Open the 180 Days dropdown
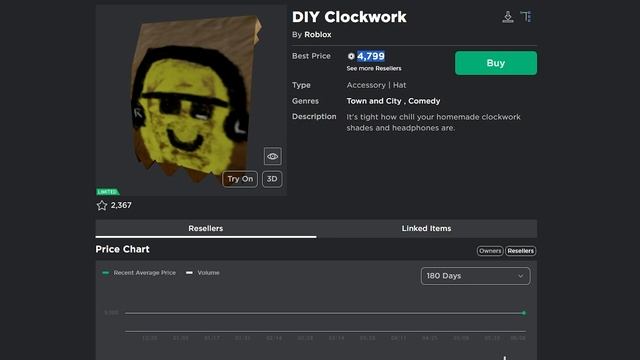 coord(476,276)
